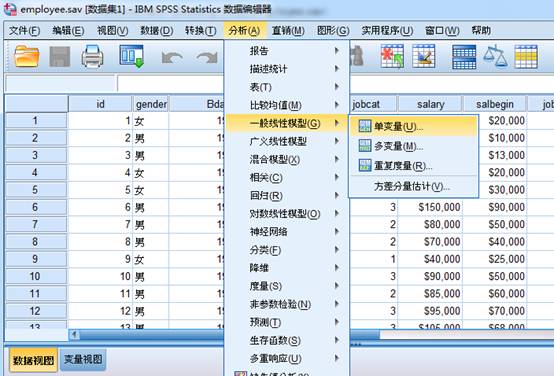Click the gender column header

point(151,104)
